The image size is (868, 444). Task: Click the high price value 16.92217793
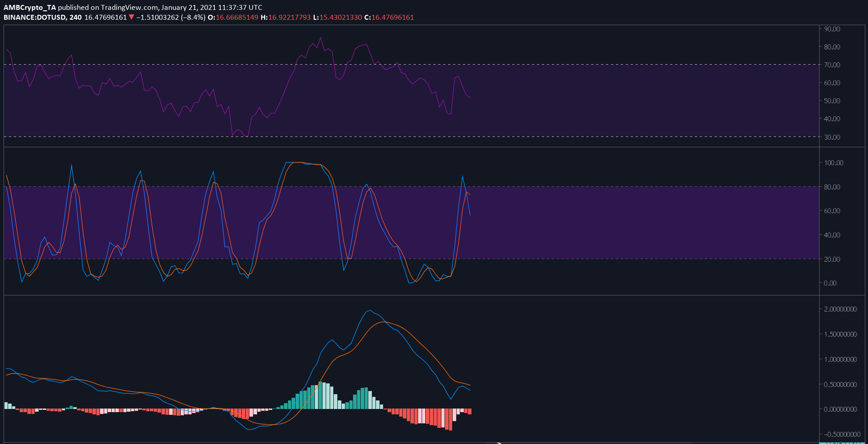pyautogui.click(x=289, y=17)
